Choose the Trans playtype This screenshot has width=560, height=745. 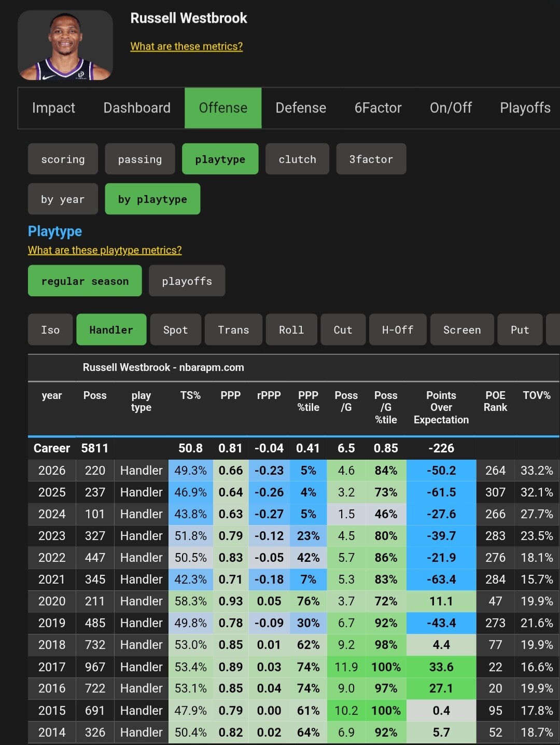click(x=233, y=329)
